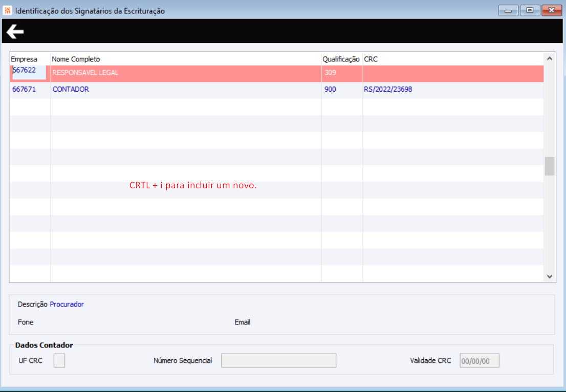This screenshot has height=392, width=566.
Task: Close the Identificação dos Signatários window
Action: coord(552,10)
